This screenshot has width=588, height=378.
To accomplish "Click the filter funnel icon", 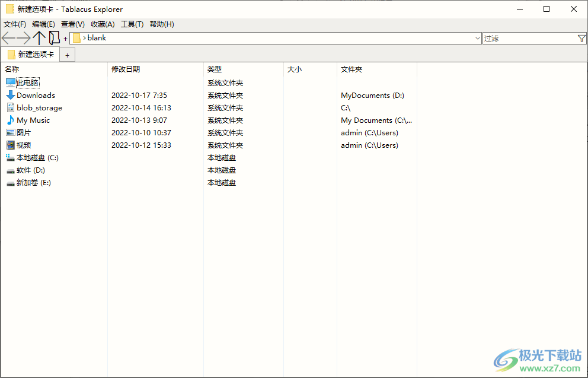I will (581, 39).
